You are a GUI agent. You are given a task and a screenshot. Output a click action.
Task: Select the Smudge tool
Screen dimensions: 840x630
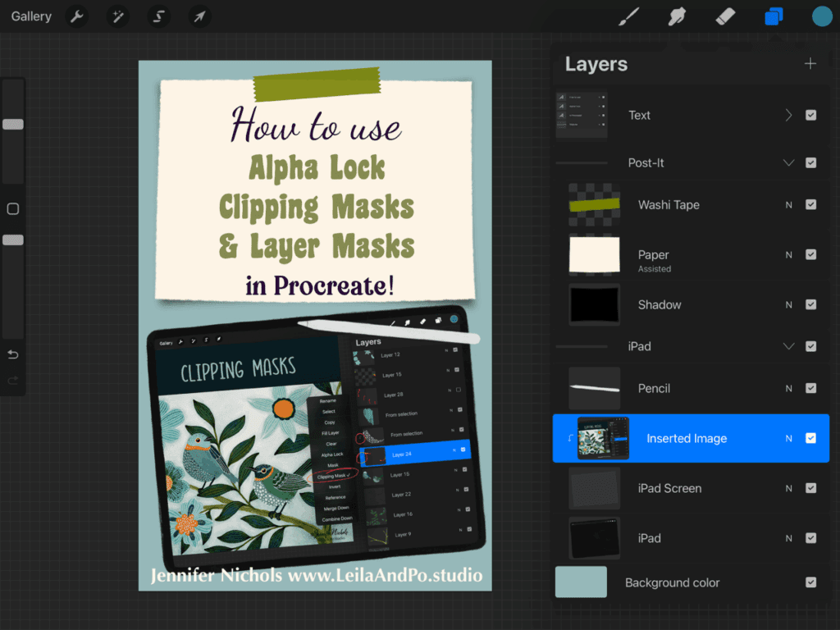click(677, 16)
